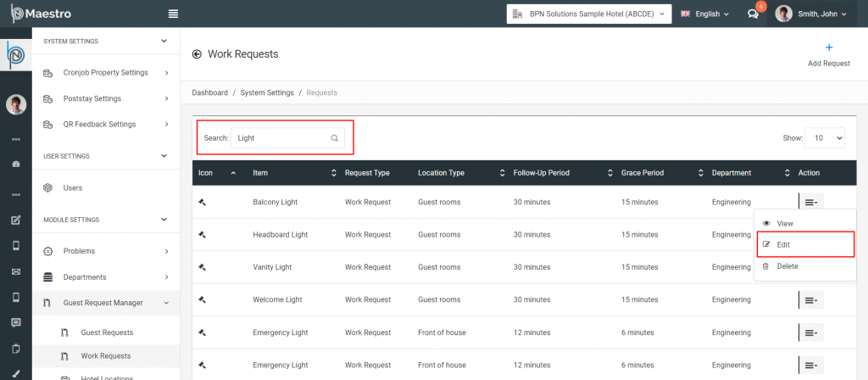Click the Search field containing Light
This screenshot has width=868, height=380.
tap(287, 138)
